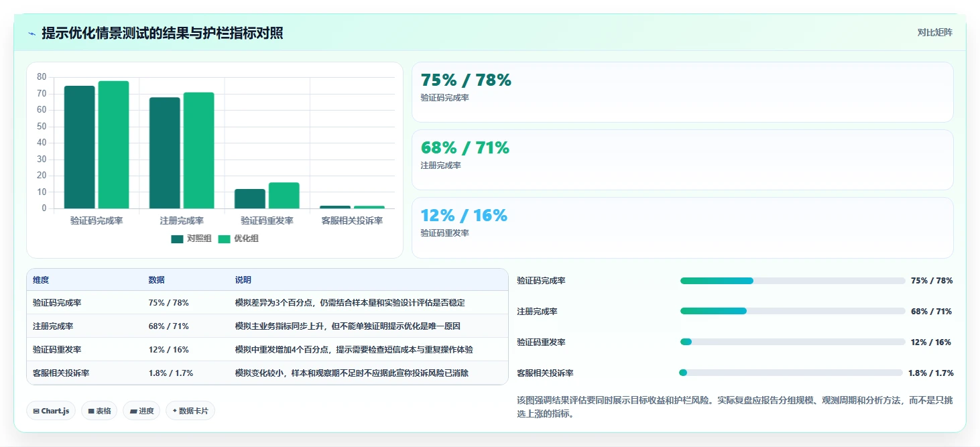Click the 表格 tag chip
The image size is (980, 447).
[x=99, y=411]
